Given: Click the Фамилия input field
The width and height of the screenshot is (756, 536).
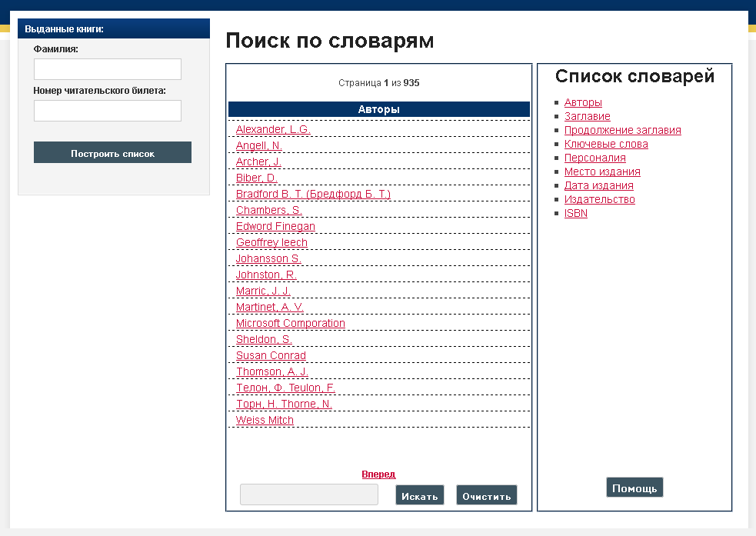Looking at the screenshot, I should (107, 69).
